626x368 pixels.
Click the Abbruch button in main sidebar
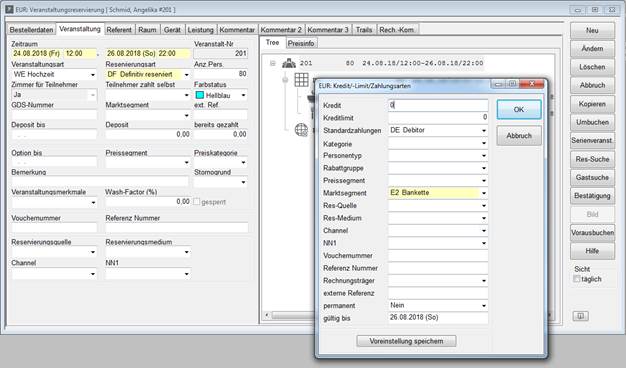[592, 85]
